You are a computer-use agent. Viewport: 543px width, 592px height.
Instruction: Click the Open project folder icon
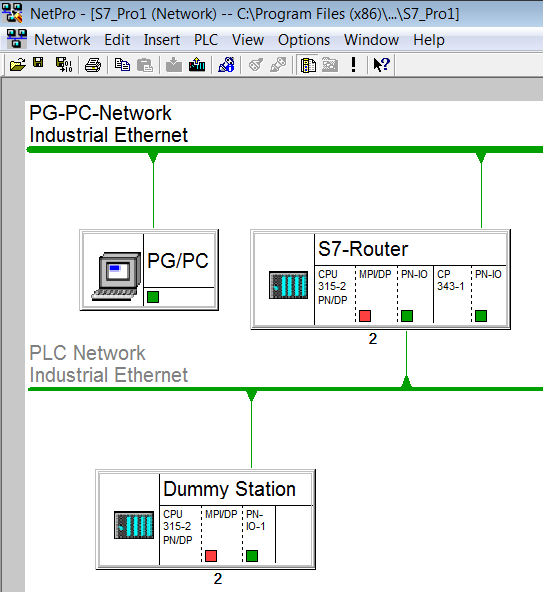[18, 65]
